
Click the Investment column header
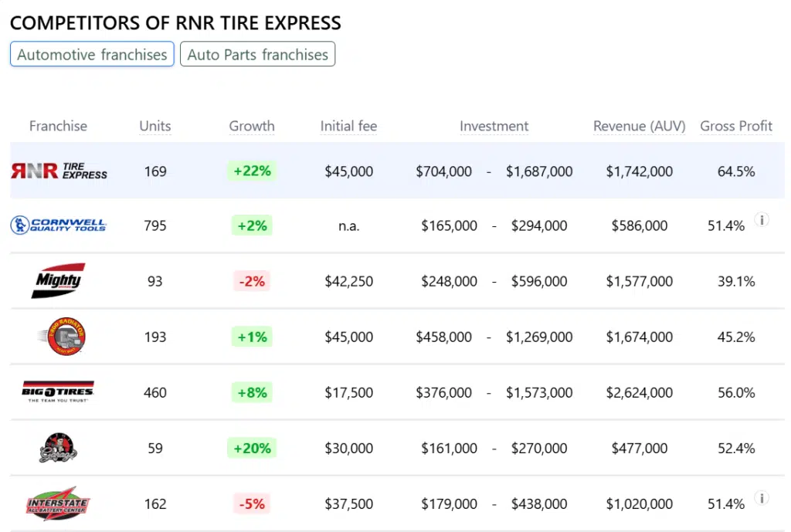pyautogui.click(x=494, y=126)
